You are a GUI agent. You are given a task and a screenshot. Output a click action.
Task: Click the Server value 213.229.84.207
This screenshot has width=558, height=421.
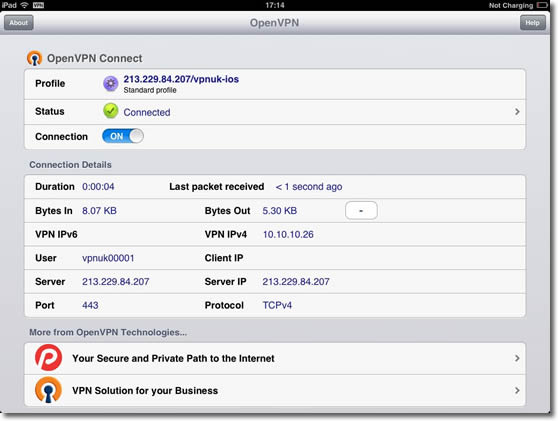pos(116,282)
